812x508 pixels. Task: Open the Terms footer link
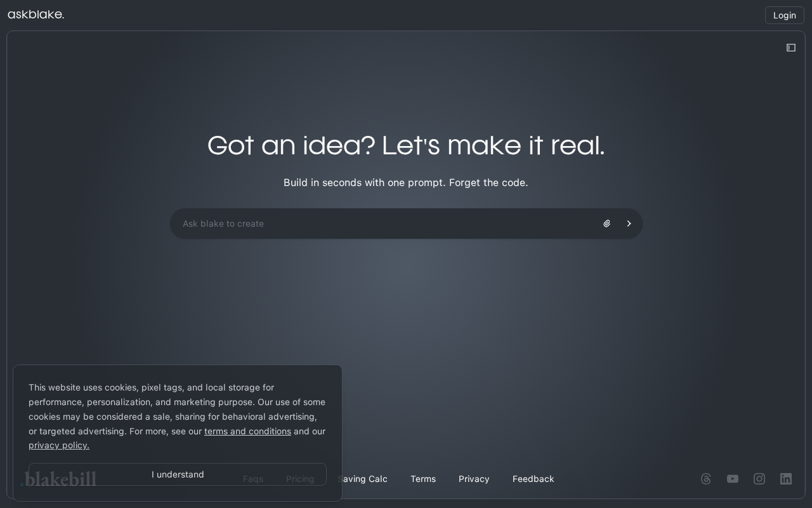[x=423, y=479]
